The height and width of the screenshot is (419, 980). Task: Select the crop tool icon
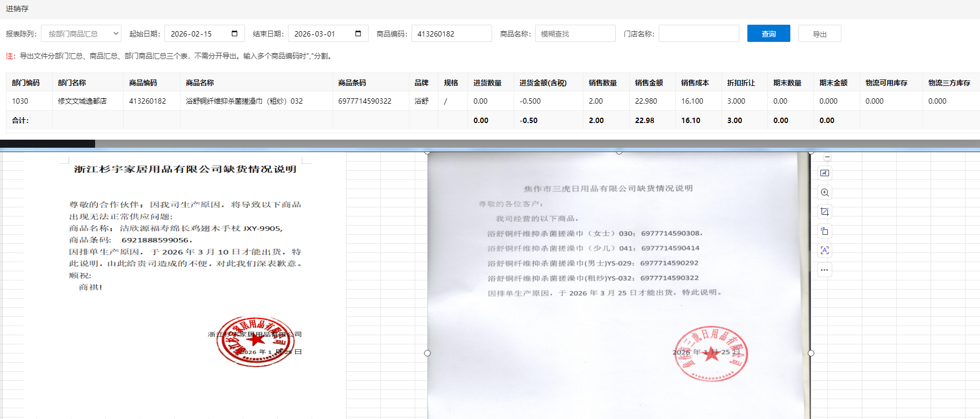coord(825,212)
